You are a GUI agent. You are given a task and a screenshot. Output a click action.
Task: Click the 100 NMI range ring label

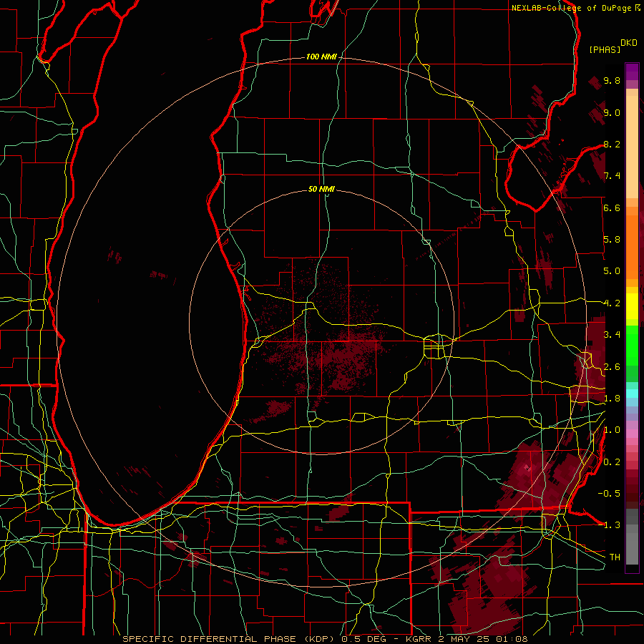(321, 57)
